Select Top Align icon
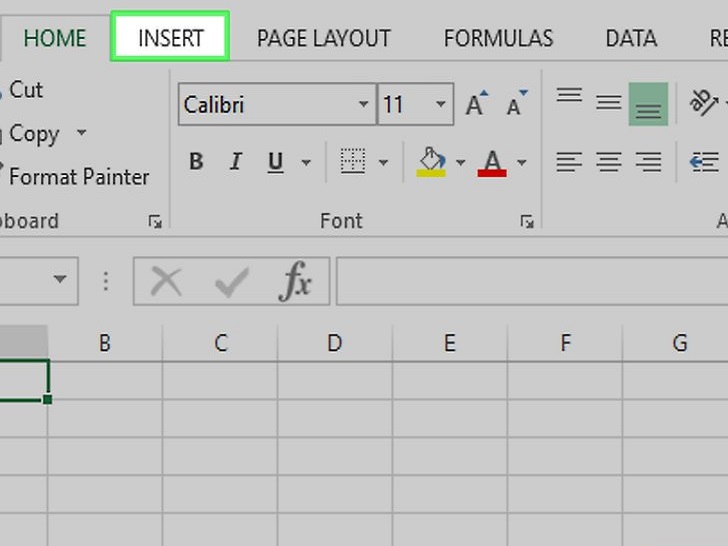The image size is (728, 546). point(569,97)
